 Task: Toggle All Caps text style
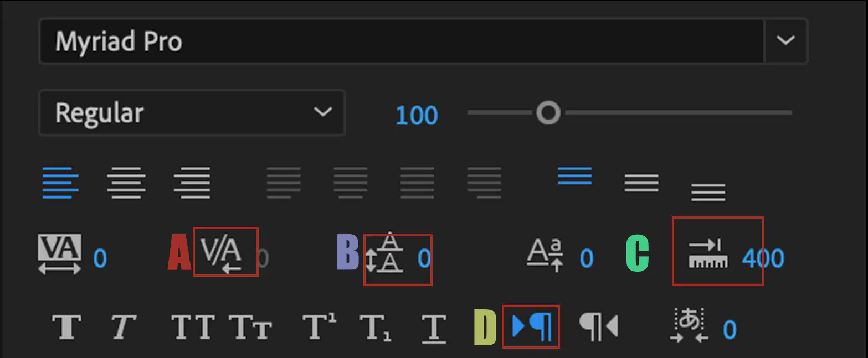coord(193,326)
